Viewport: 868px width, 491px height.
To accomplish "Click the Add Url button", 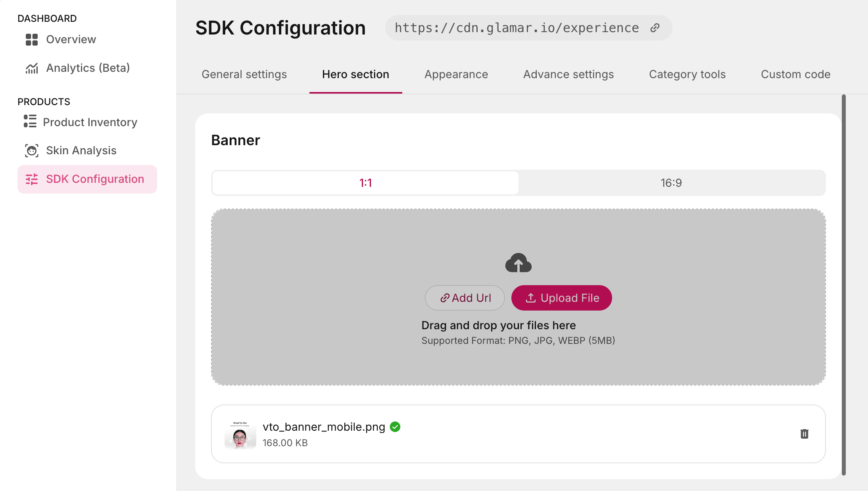I will click(465, 298).
